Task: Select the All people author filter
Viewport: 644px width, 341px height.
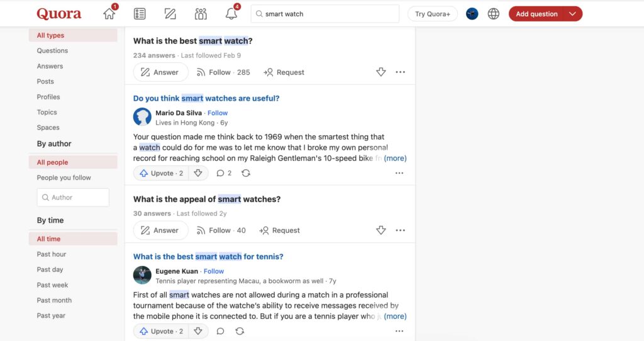Action: pyautogui.click(x=73, y=162)
